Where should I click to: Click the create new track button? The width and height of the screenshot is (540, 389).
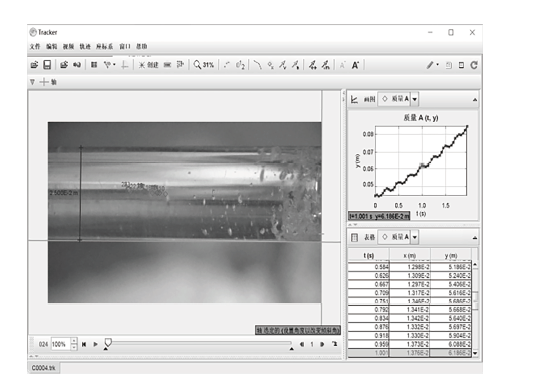(148, 65)
